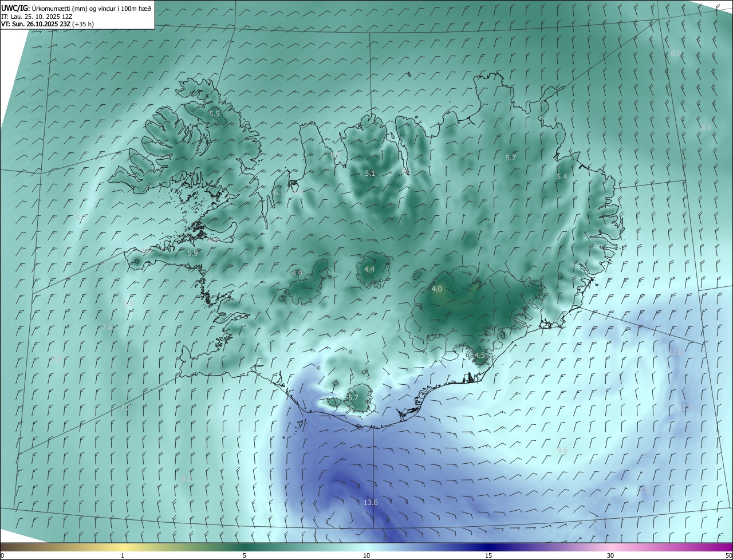The image size is (733, 560).
Task: Click the 5.1 precipitation value
Action: pos(370,173)
